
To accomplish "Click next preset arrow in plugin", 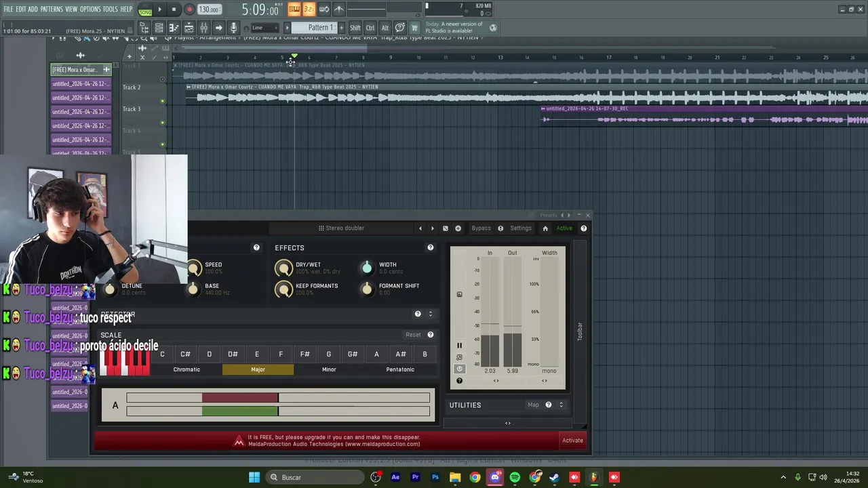I will 433,228.
